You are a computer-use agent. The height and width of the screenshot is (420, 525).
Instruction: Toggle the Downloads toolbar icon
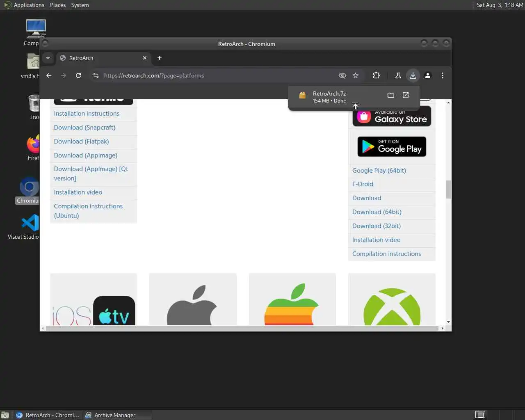[413, 75]
